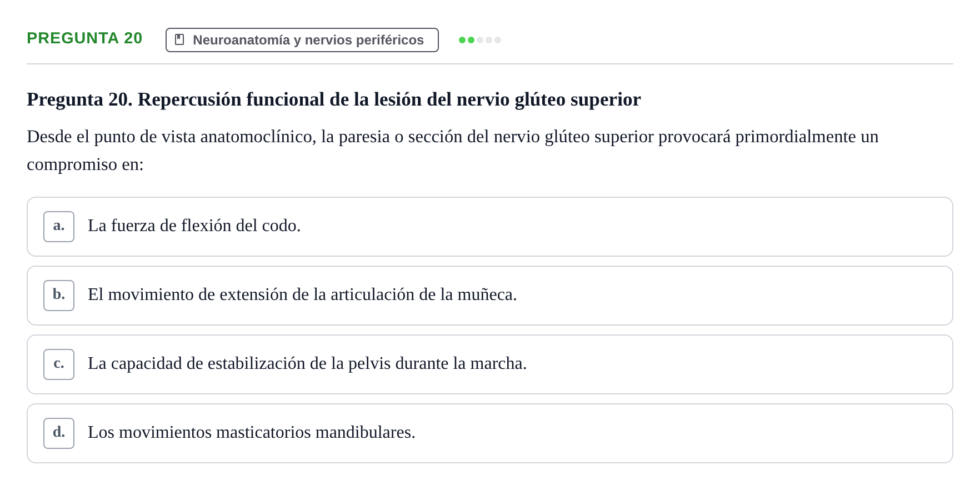980x490 pixels.
Task: Click the bold 'Repercusión funcional' question title
Action: 334,99
